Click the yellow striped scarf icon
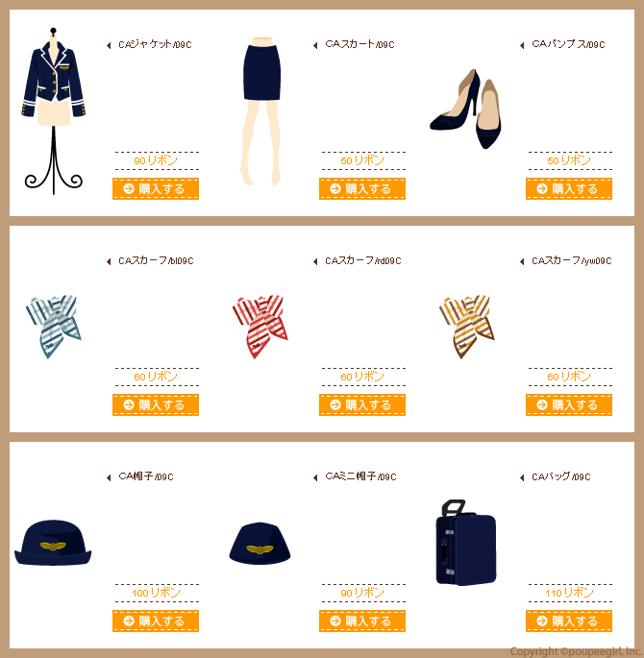The height and width of the screenshot is (658, 644). (467, 327)
